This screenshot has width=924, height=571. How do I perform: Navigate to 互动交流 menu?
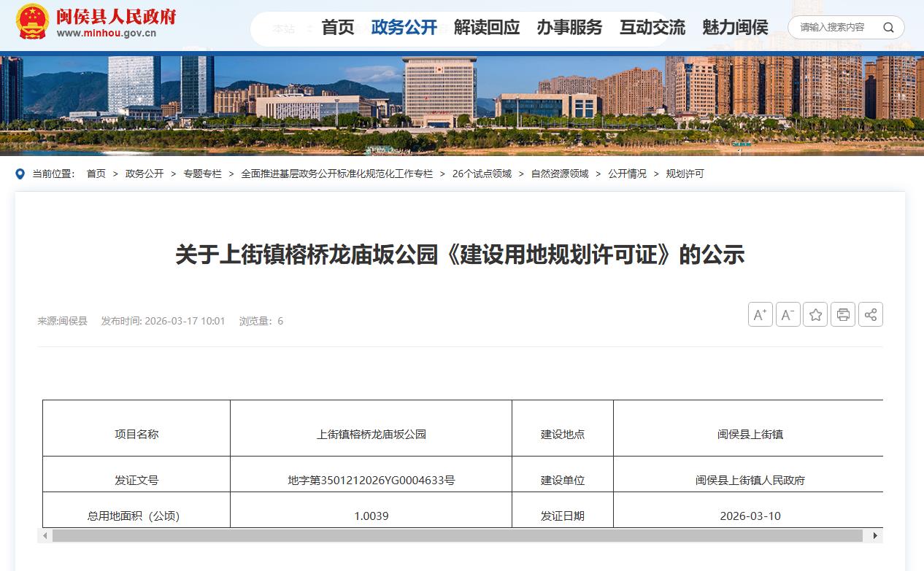[652, 28]
